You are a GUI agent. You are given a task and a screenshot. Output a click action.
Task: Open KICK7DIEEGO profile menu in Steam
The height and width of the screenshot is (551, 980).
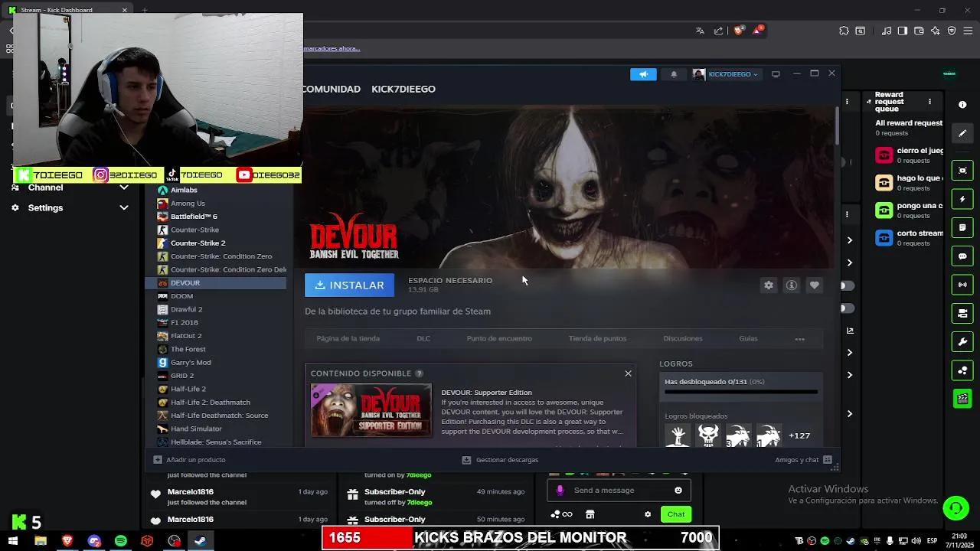403,89
